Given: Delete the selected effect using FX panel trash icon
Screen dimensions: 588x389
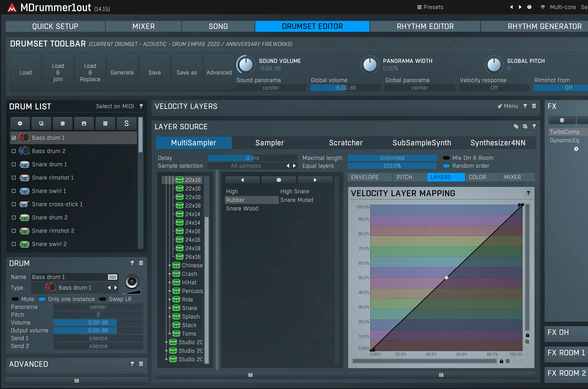Looking at the screenshot, I should pos(562,120).
